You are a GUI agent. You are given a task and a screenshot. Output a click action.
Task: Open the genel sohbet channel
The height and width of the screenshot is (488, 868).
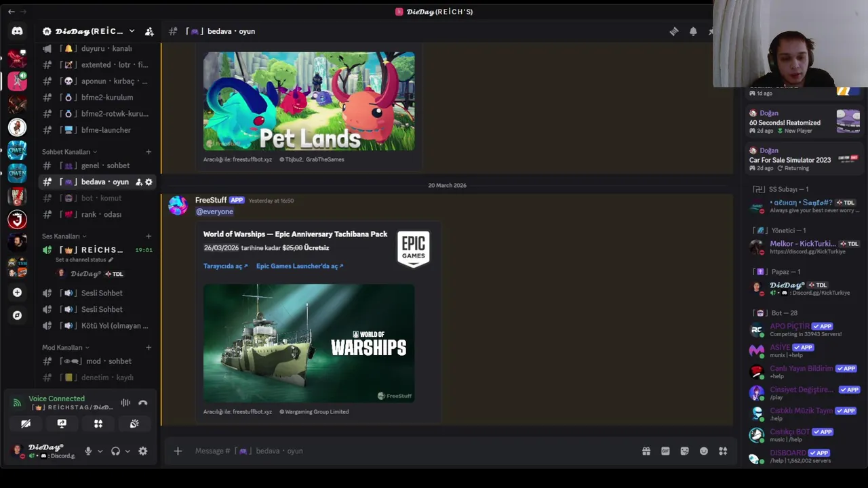click(x=98, y=165)
